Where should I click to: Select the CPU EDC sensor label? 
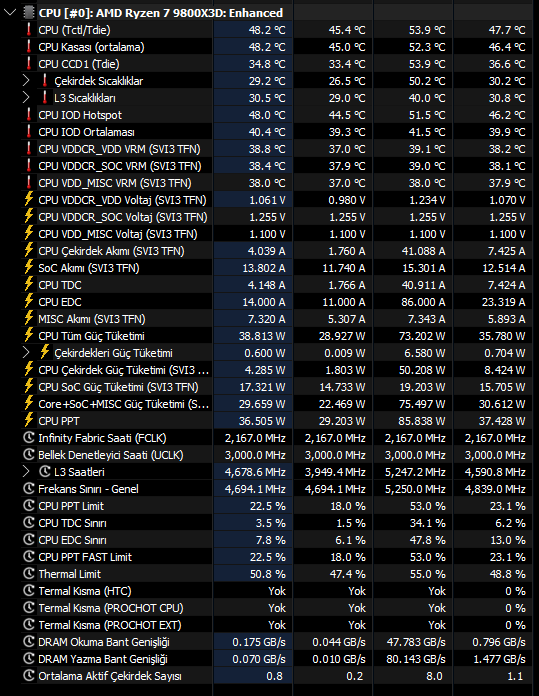pyautogui.click(x=60, y=302)
